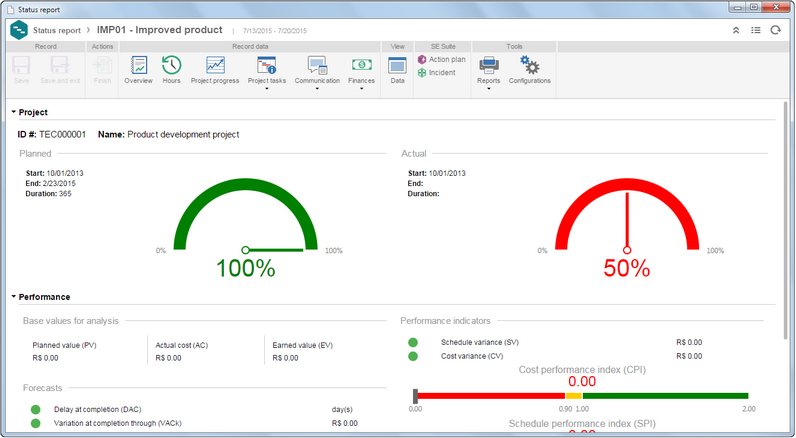The image size is (796, 438).
Task: Show Project progress chart
Action: tap(215, 65)
